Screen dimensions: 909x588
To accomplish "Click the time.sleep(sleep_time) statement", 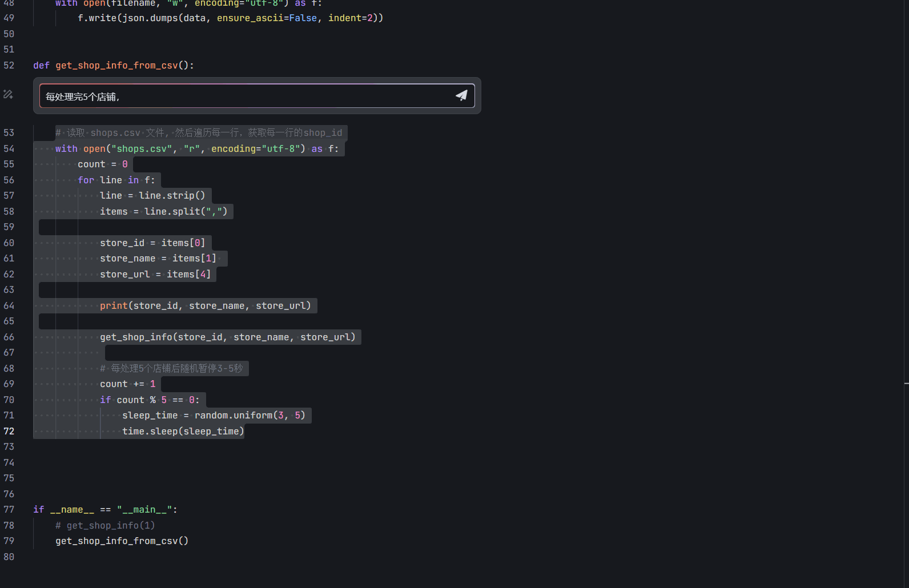I will 183,432.
